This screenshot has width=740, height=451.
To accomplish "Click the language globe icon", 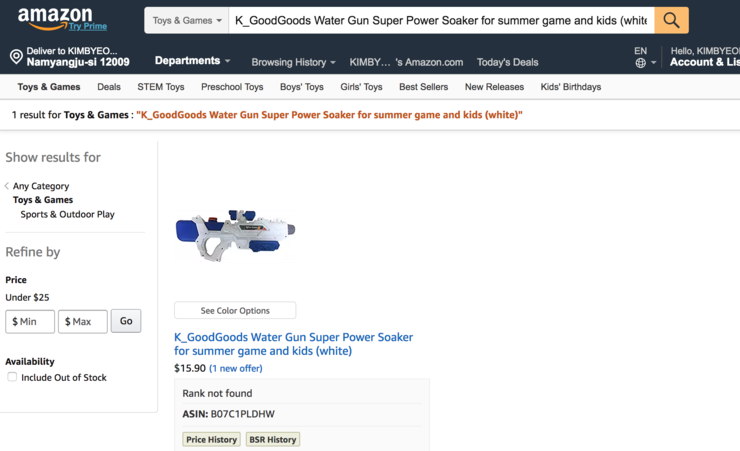I will coord(641,63).
